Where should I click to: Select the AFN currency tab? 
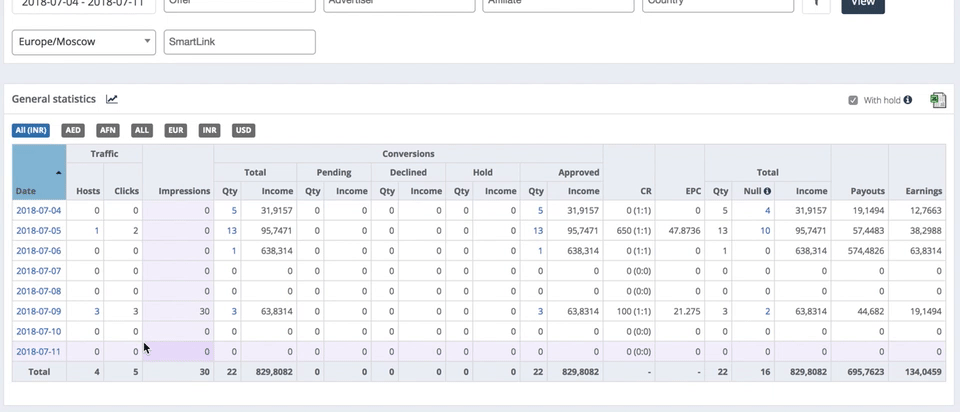click(108, 130)
